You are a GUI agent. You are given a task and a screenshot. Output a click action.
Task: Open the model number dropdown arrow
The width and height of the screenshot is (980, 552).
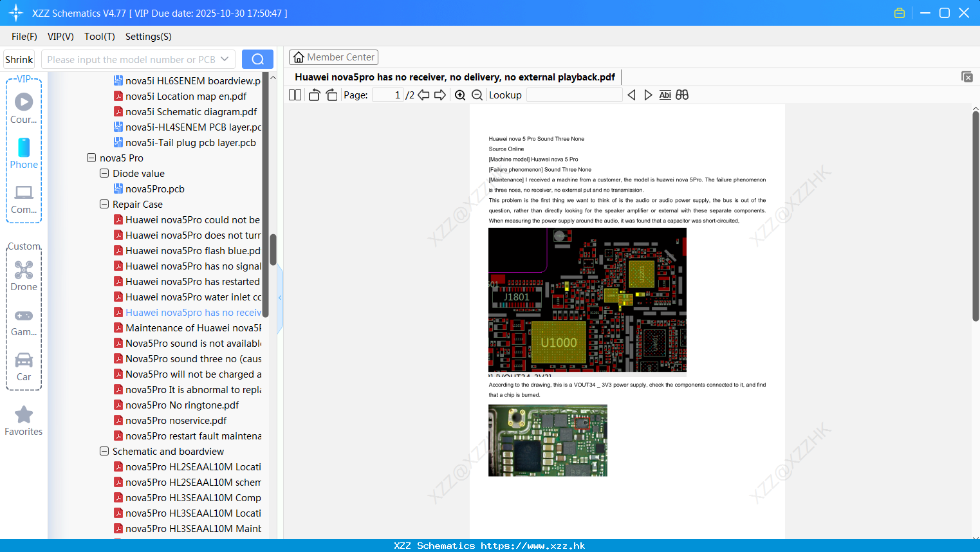(225, 59)
